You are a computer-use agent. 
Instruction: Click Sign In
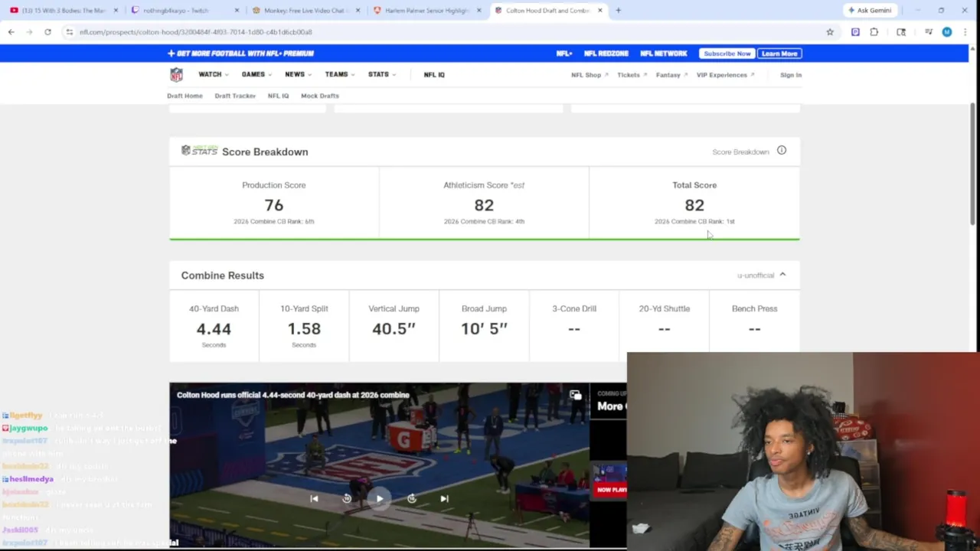(791, 75)
